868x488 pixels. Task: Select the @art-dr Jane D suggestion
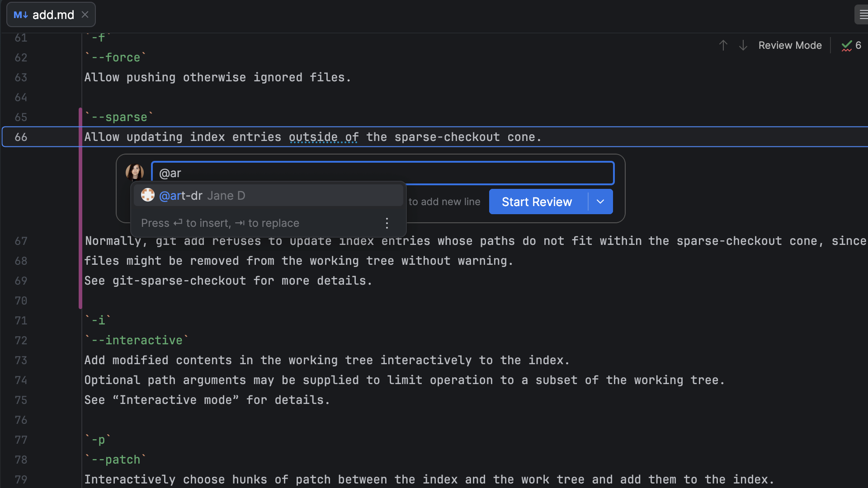268,196
